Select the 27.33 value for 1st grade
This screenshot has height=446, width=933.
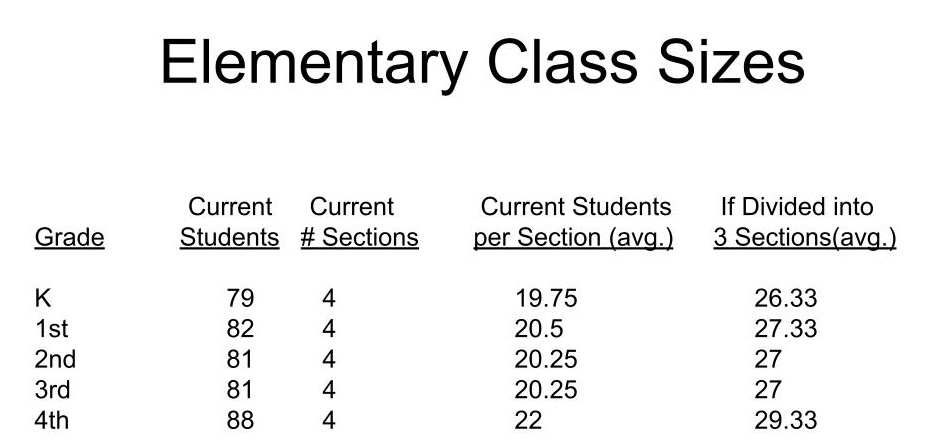(785, 329)
